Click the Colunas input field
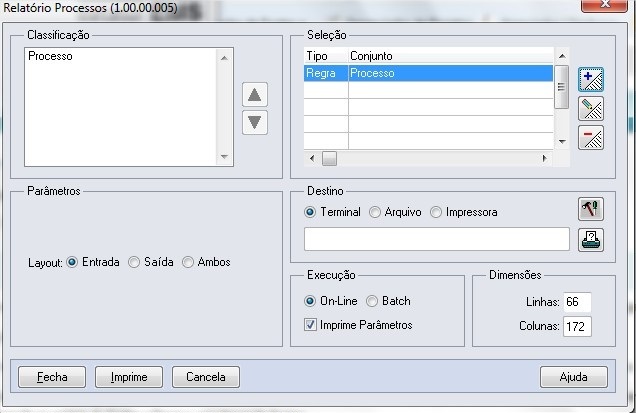The width and height of the screenshot is (636, 413). 577,326
